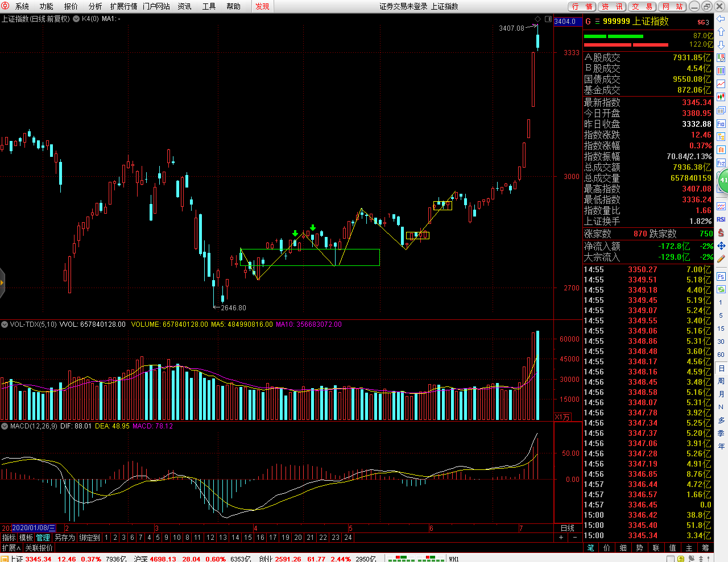Click the tree structure icon in the right sidebar

[721, 136]
